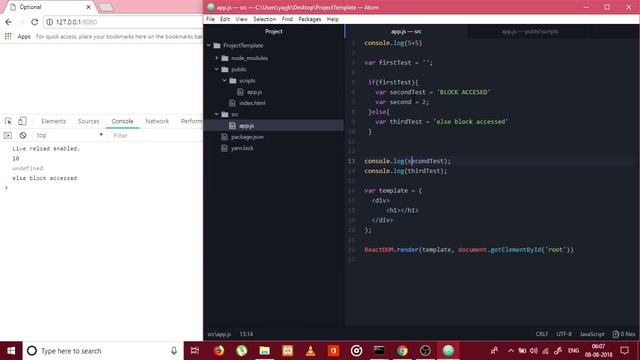Viewport: 640px width, 360px height.
Task: Switch to Atom from the taskbar
Action: tap(448, 351)
